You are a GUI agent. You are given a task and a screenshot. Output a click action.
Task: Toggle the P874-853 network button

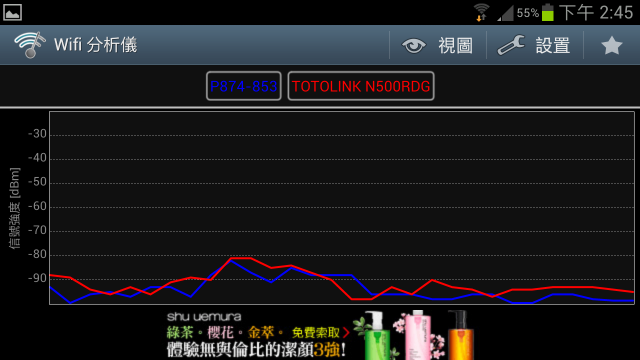tap(244, 86)
